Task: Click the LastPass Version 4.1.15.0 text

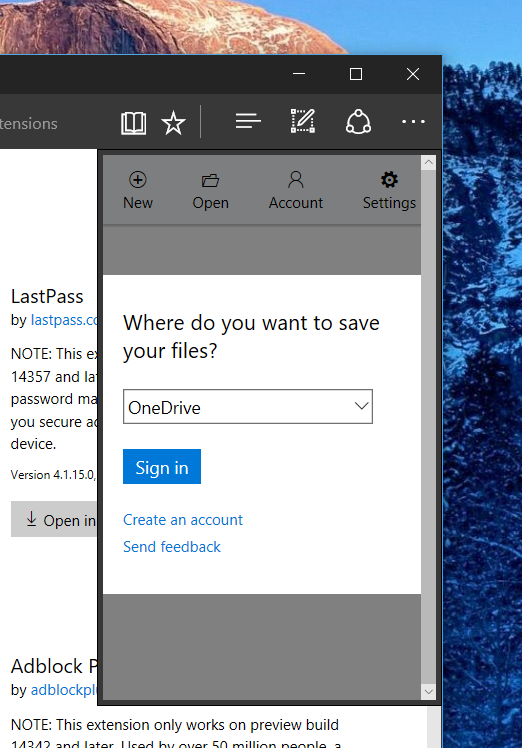Action: point(53,475)
